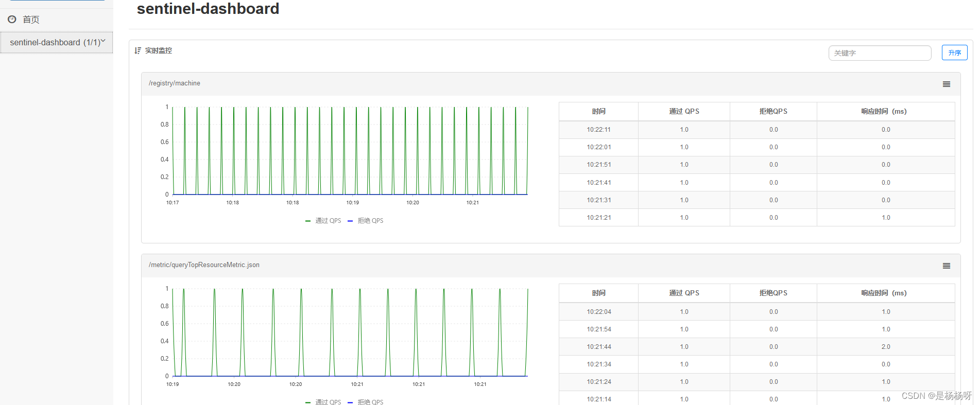Click 通过 QPS column header in /registry/machine table
980x405 pixels.
pyautogui.click(x=684, y=111)
